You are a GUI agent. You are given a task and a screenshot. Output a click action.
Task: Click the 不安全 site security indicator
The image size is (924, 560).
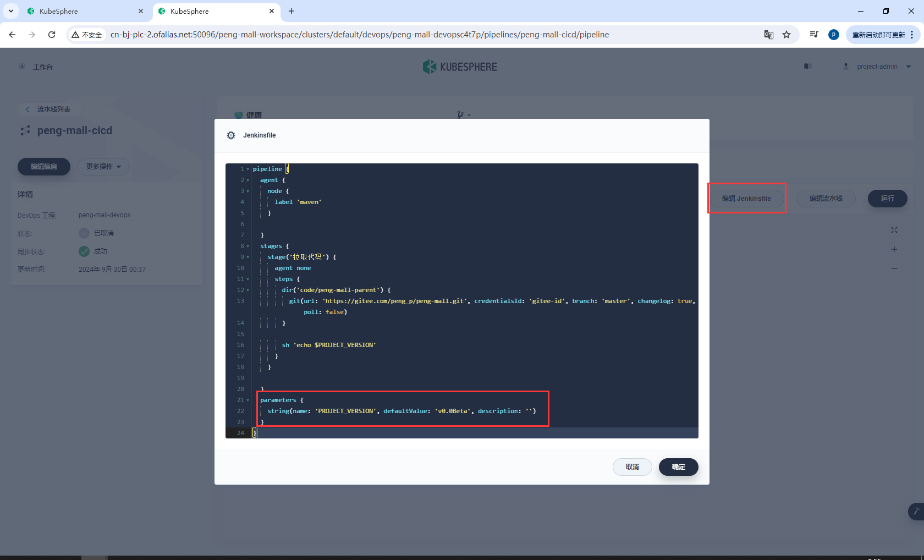[87, 35]
